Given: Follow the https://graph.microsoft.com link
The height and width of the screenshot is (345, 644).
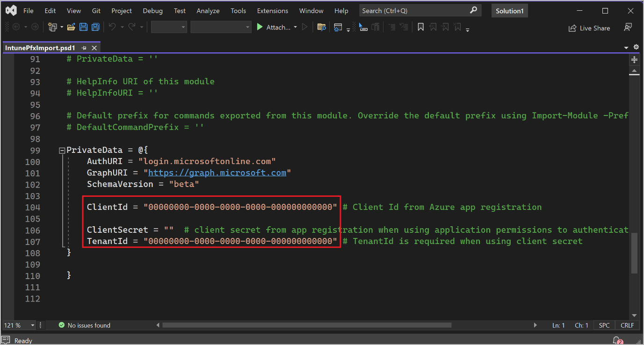Looking at the screenshot, I should coord(217,173).
